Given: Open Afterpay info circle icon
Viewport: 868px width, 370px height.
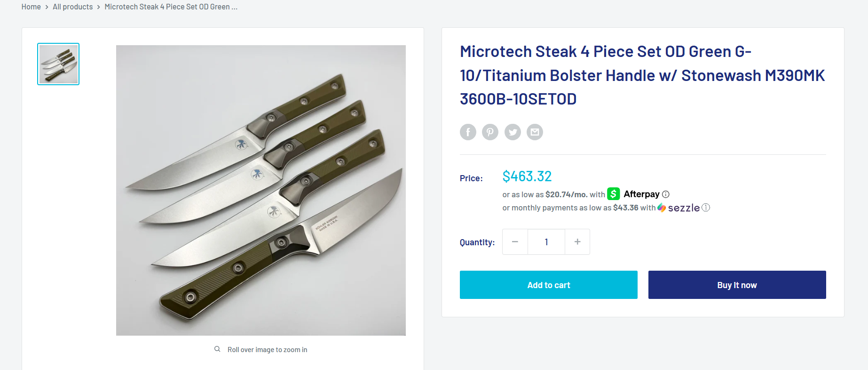Looking at the screenshot, I should [666, 194].
